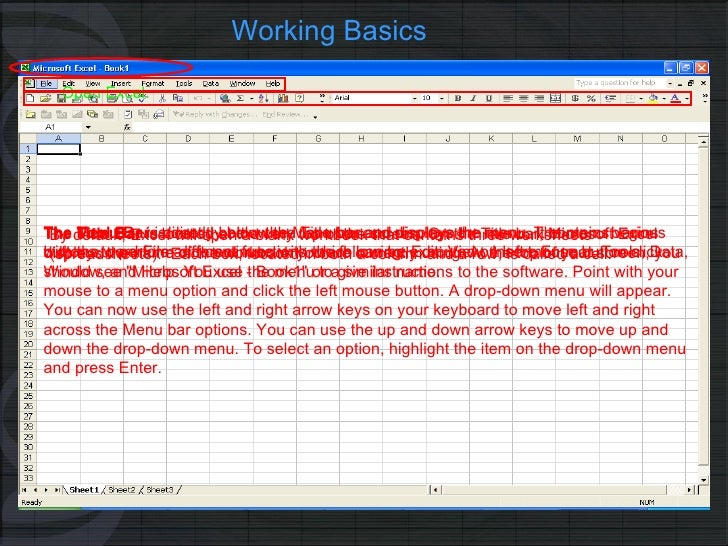728x546 pixels.
Task: Click the Show All Comments icon
Action: (92, 114)
